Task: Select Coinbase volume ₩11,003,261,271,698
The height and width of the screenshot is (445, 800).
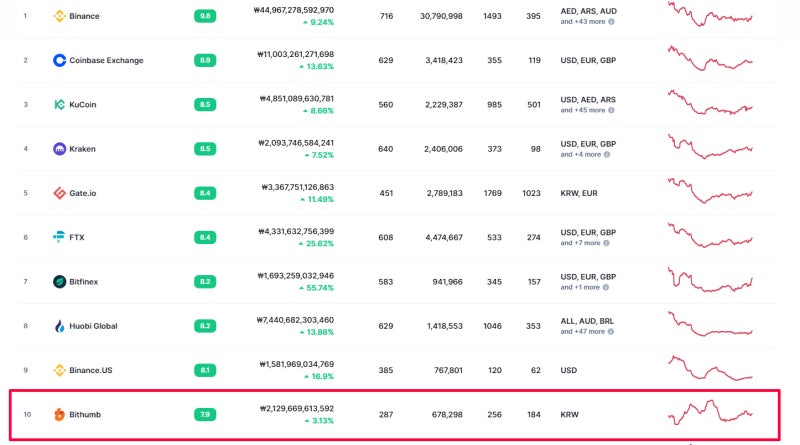Action: [x=295, y=54]
